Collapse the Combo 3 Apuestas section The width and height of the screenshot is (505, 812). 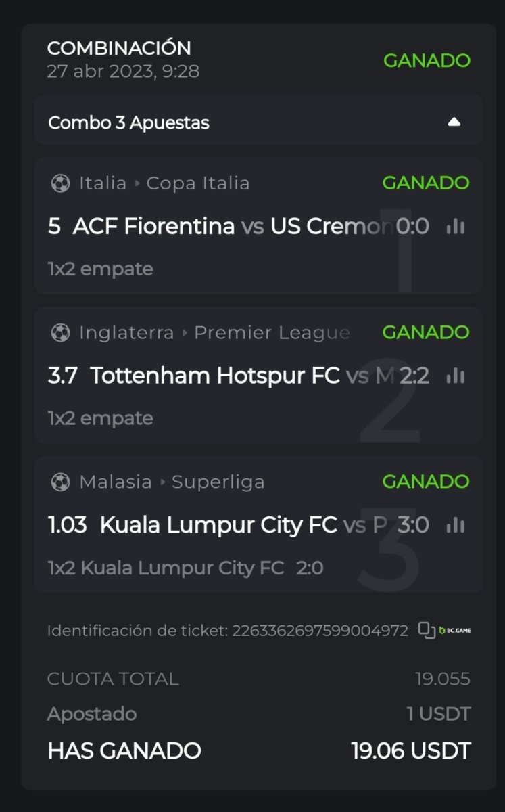coord(454,122)
